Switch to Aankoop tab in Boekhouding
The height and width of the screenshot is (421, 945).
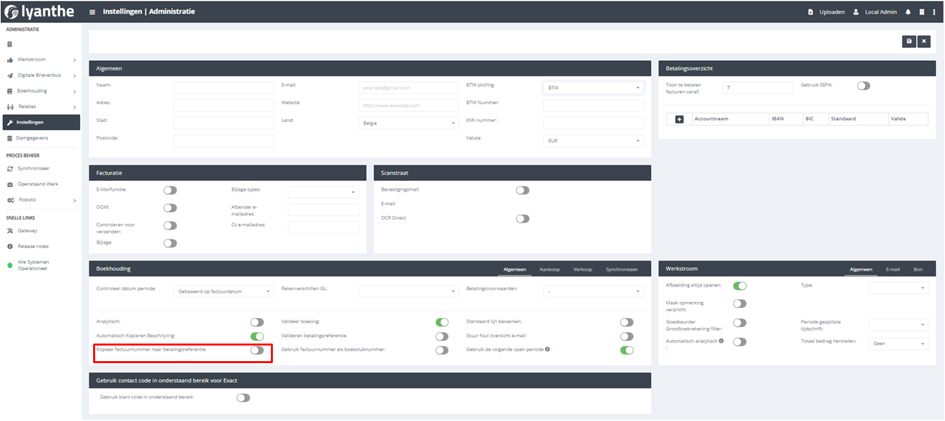[x=547, y=269]
